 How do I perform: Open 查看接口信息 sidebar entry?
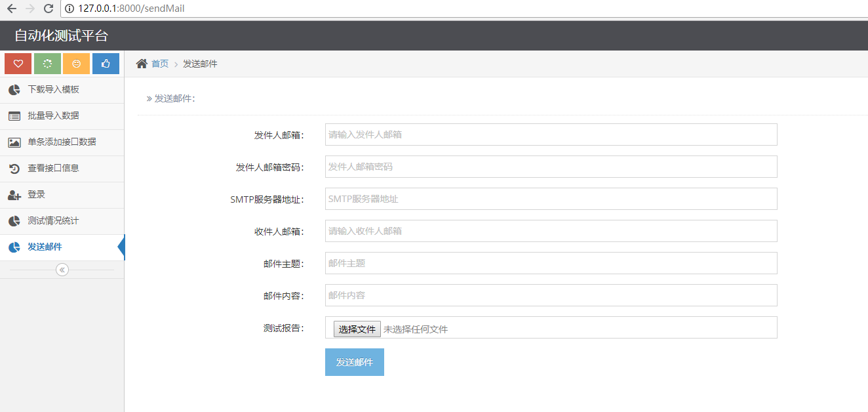[53, 169]
